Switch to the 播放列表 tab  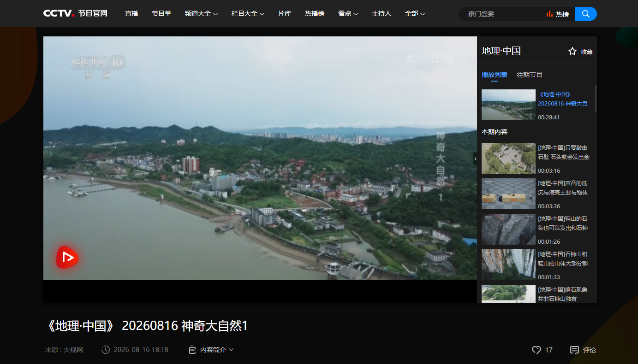coord(495,75)
